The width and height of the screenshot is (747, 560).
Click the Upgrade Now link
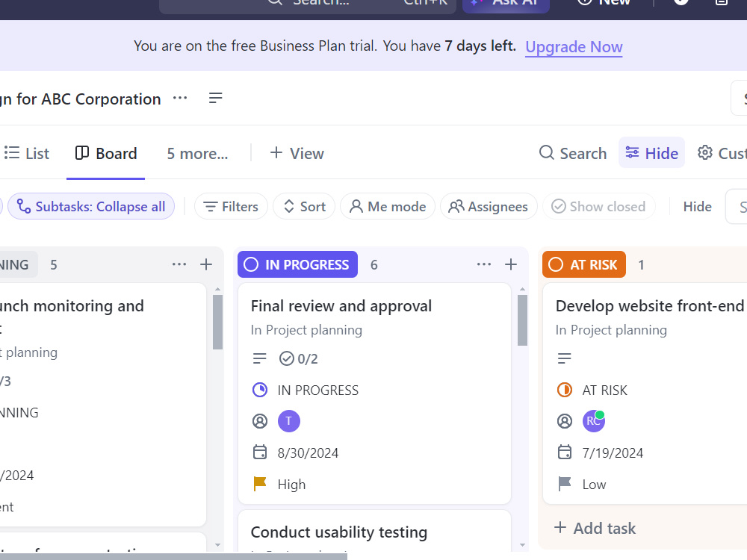[x=574, y=46]
